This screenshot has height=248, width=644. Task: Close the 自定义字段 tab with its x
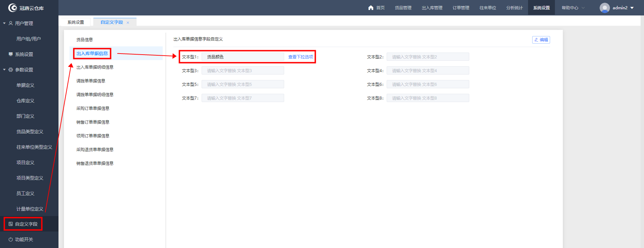click(128, 23)
